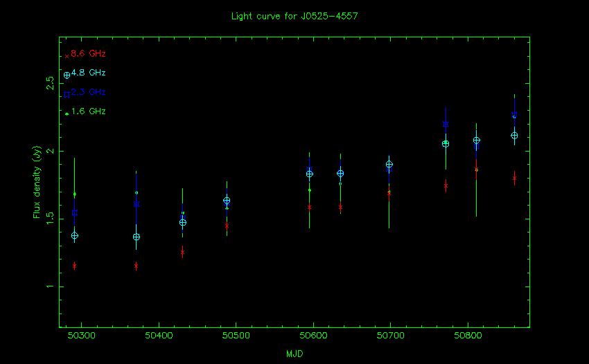Click the earliest 8.6 GHz red cross data point
The image size is (589, 364).
pyautogui.click(x=74, y=266)
